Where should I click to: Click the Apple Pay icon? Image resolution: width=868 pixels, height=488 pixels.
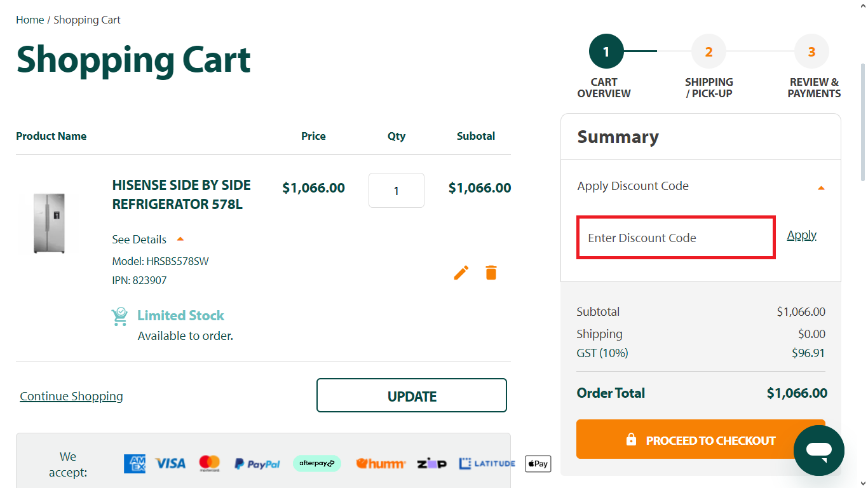pyautogui.click(x=537, y=463)
